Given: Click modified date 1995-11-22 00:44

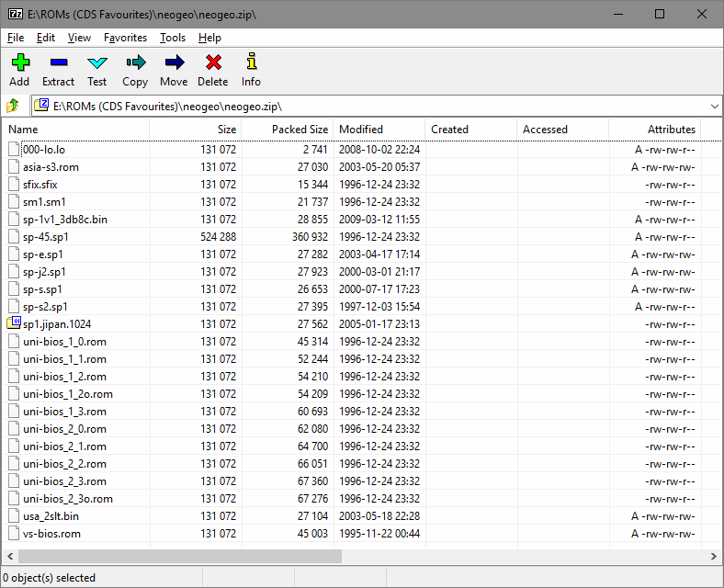Looking at the screenshot, I should [x=379, y=534].
